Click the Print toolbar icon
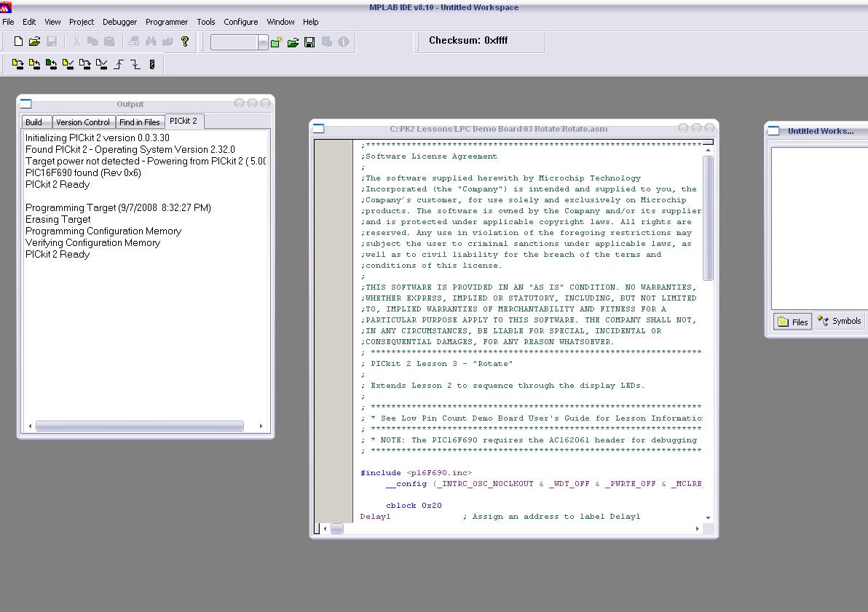 point(134,41)
